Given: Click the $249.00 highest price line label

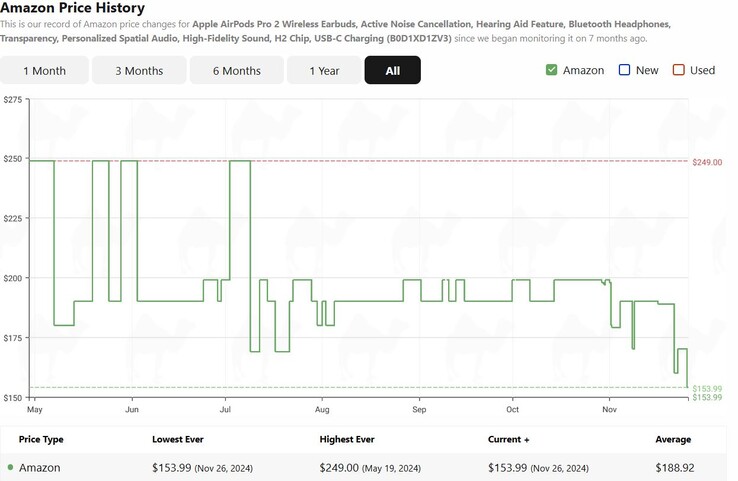Looking at the screenshot, I should coord(707,162).
